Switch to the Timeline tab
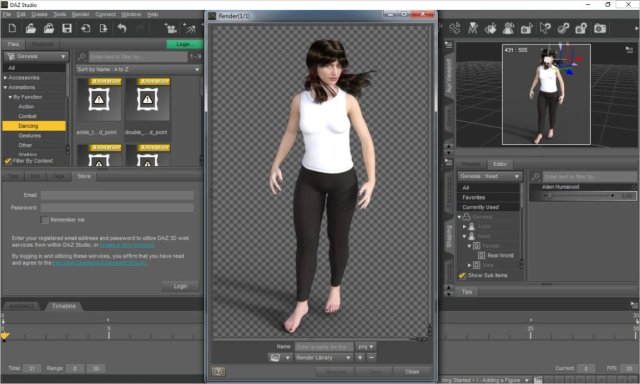The height and width of the screenshot is (384, 640). coord(64,306)
